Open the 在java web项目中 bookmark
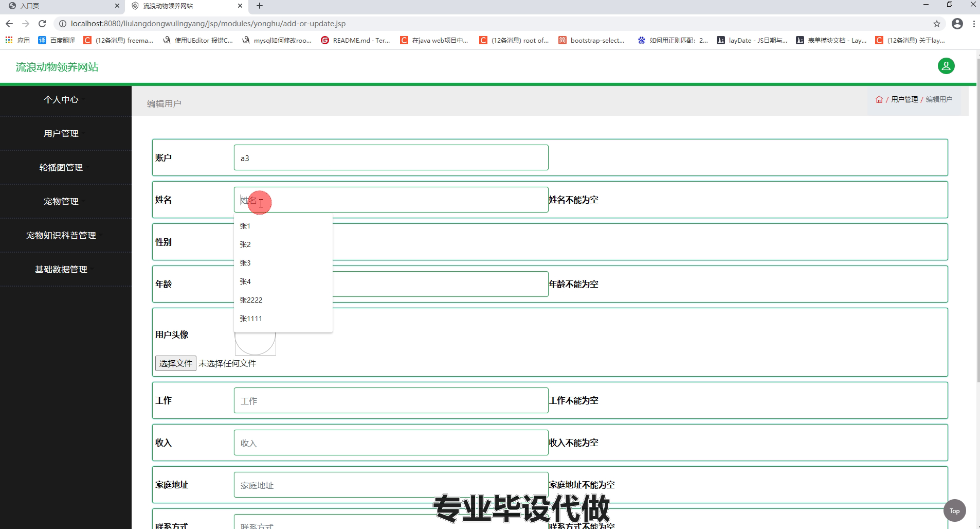This screenshot has width=980, height=529. click(434, 40)
